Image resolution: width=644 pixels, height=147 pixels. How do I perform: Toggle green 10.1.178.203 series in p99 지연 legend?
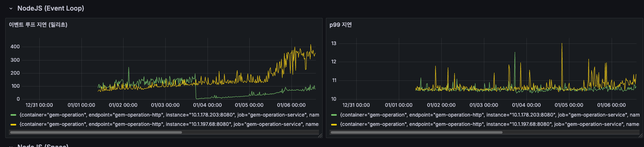click(334, 115)
